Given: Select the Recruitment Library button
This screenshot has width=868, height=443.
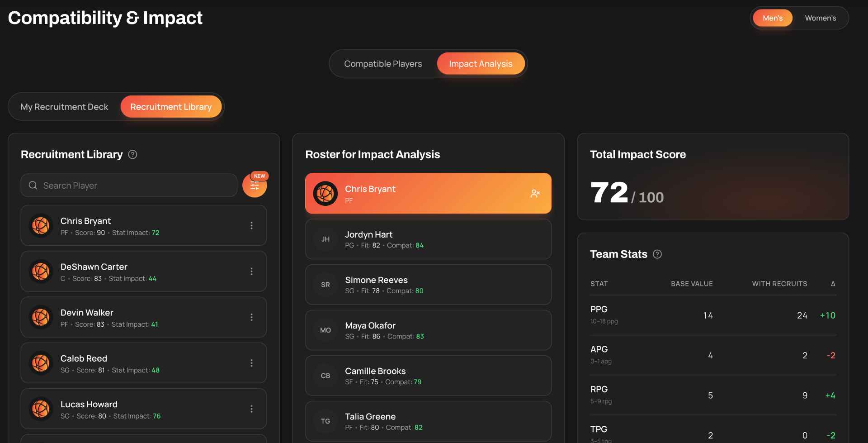Looking at the screenshot, I should tap(171, 107).
